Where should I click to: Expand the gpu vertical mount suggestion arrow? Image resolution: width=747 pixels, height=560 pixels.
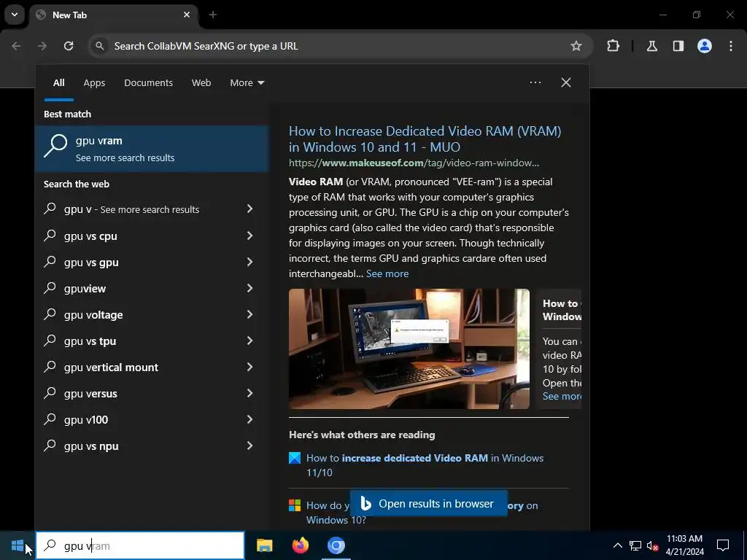[x=249, y=367]
